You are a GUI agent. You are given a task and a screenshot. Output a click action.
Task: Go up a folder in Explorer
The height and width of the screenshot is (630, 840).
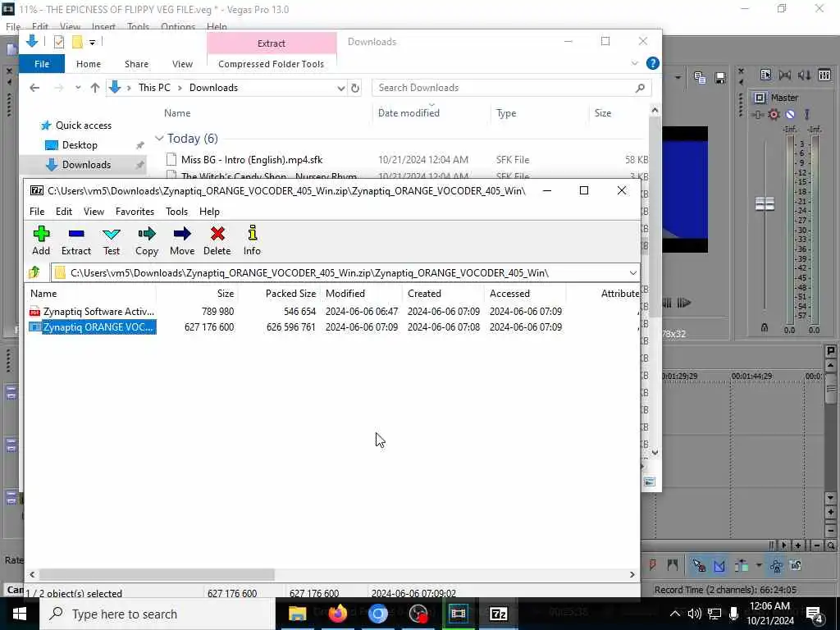point(95,88)
